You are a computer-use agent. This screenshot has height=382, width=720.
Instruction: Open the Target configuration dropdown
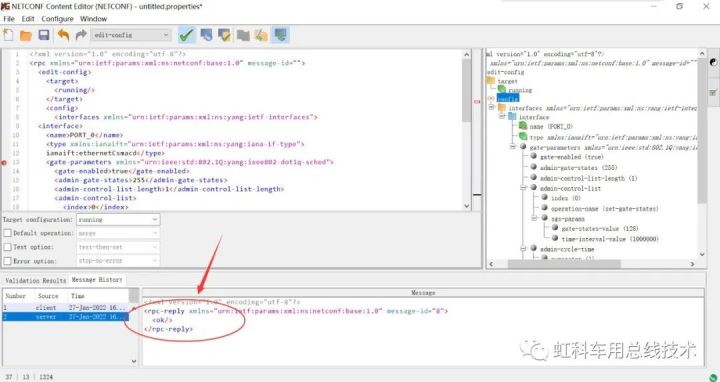point(118,219)
